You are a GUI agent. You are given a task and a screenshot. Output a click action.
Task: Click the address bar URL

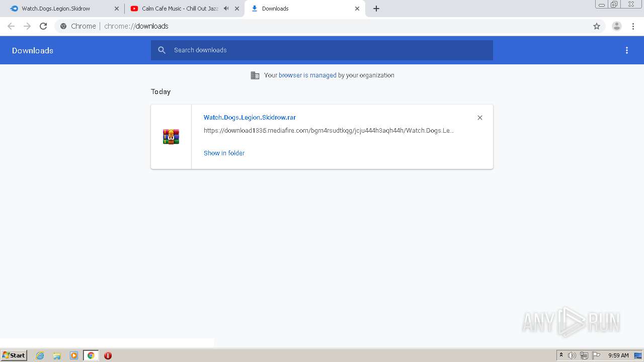pyautogui.click(x=136, y=26)
